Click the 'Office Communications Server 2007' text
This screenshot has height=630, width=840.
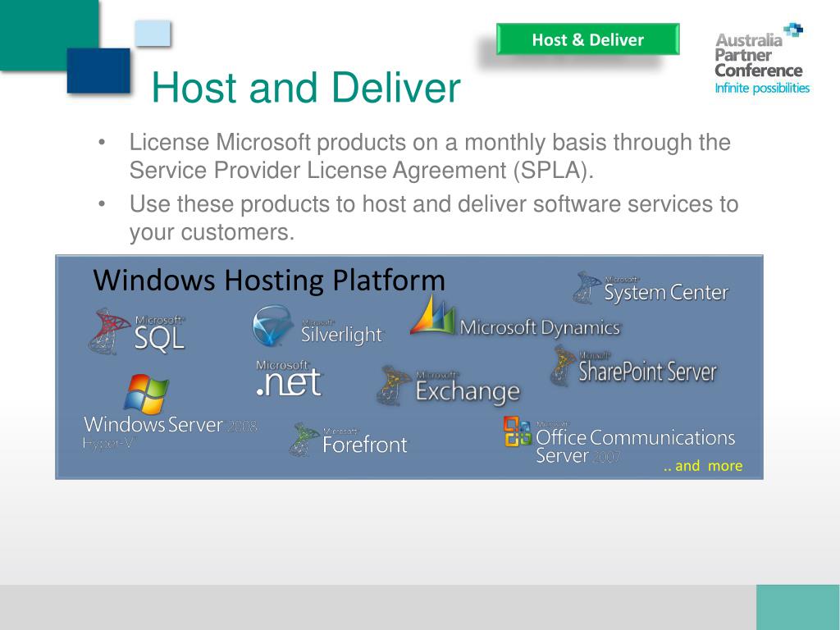tap(636, 446)
